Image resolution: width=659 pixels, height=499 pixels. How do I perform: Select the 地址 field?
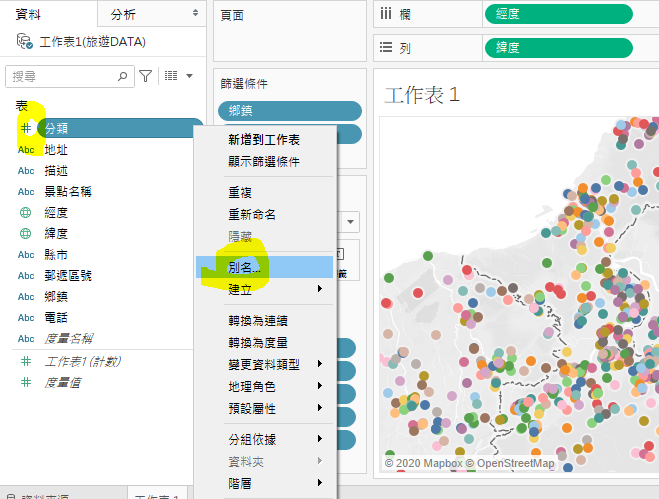pos(56,150)
